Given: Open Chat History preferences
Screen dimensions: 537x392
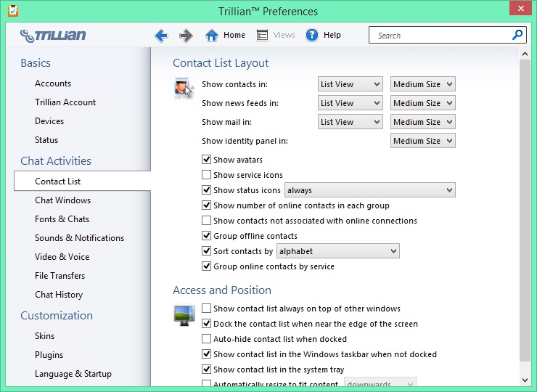Looking at the screenshot, I should click(59, 294).
